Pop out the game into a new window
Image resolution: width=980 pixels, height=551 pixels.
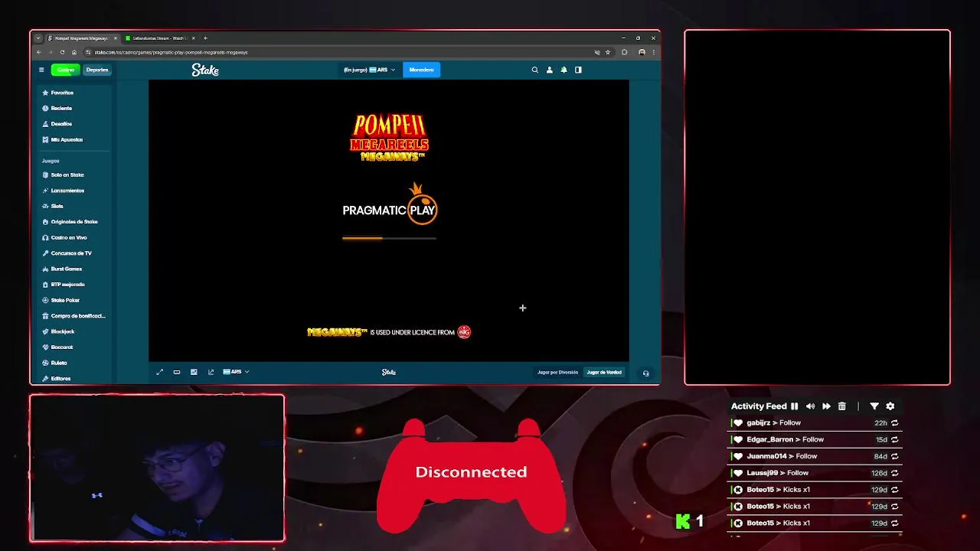[211, 372]
